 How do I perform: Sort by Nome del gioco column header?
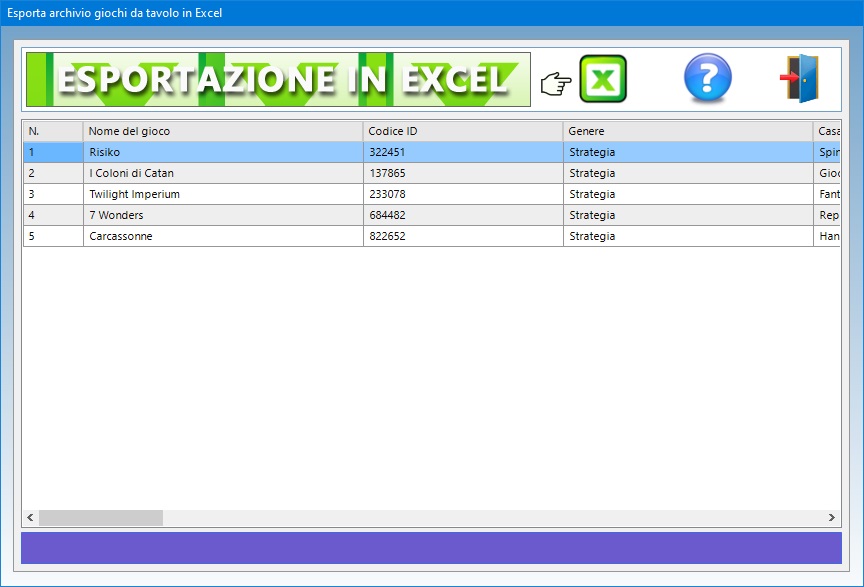pos(222,131)
